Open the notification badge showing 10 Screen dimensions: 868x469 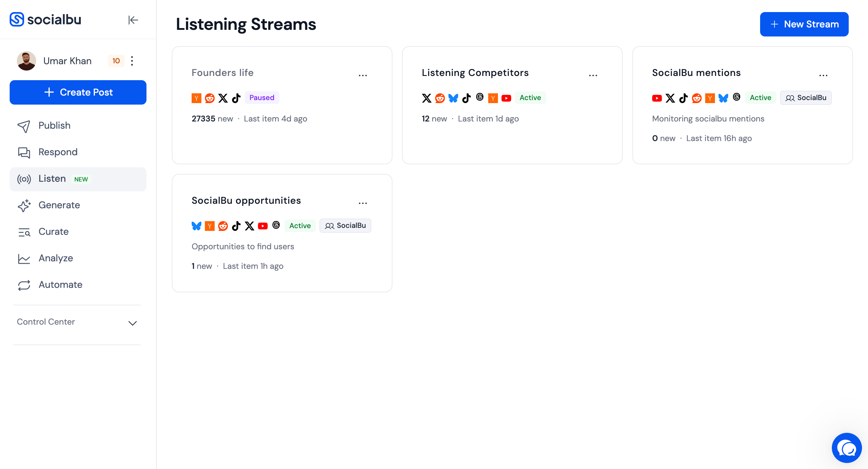click(116, 61)
